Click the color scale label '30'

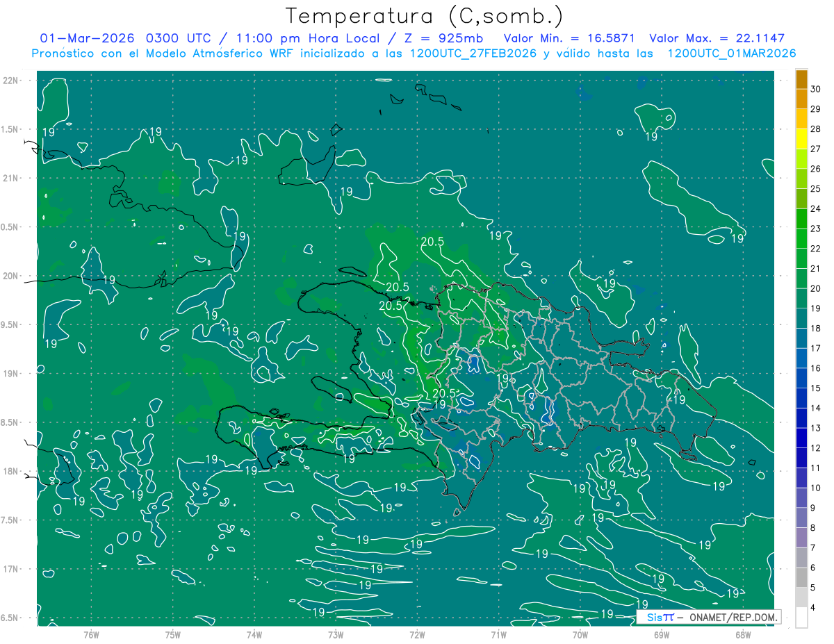tap(816, 89)
